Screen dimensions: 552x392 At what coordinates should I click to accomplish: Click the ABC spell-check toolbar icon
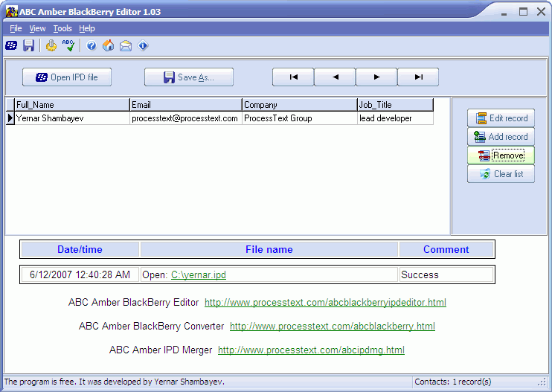coord(68,45)
